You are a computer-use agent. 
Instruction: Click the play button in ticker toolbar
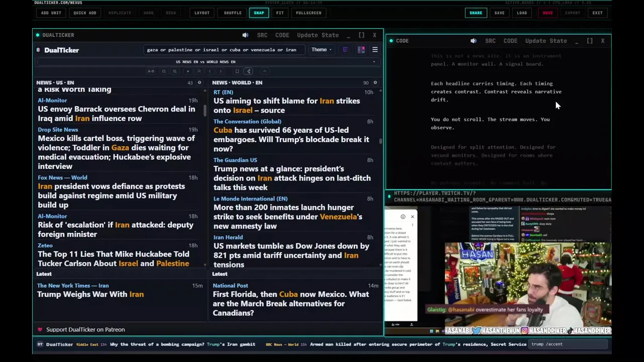(x=188, y=71)
